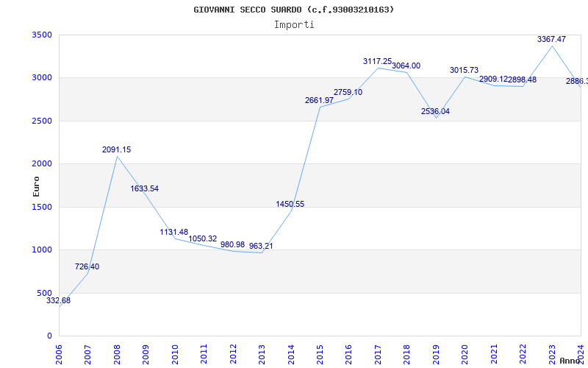Image resolution: width=588 pixels, height=368 pixels.
Task: Click data label 2091.15
Action: pos(117,150)
